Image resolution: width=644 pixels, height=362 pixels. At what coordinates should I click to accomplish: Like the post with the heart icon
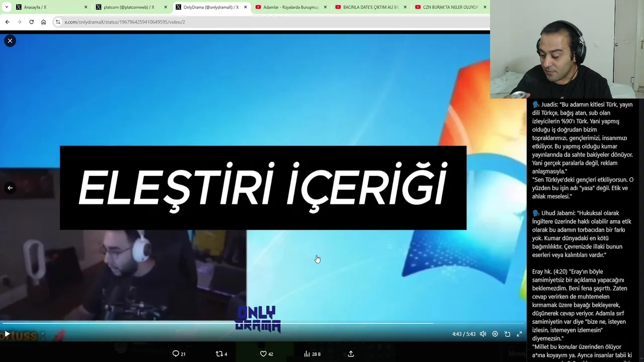point(263,354)
